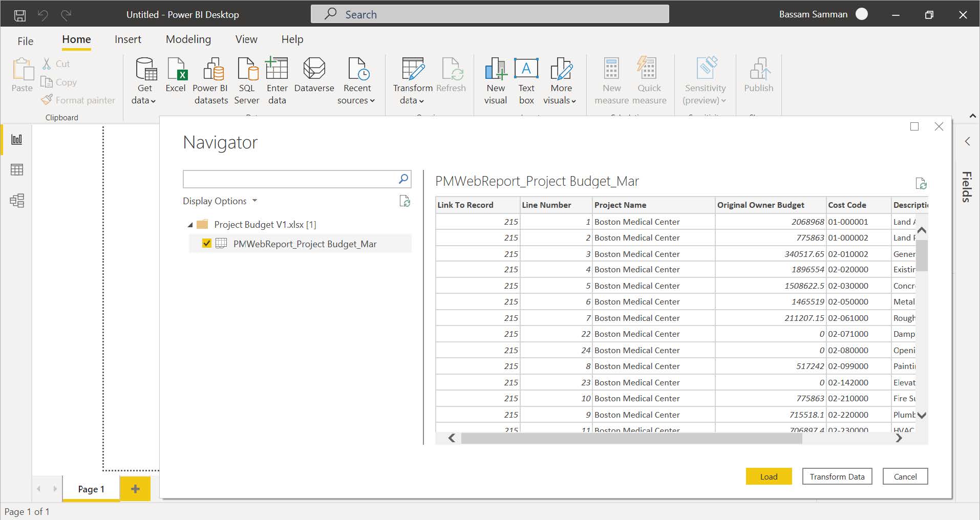
Task: Add a new page with plus button
Action: pos(135,489)
